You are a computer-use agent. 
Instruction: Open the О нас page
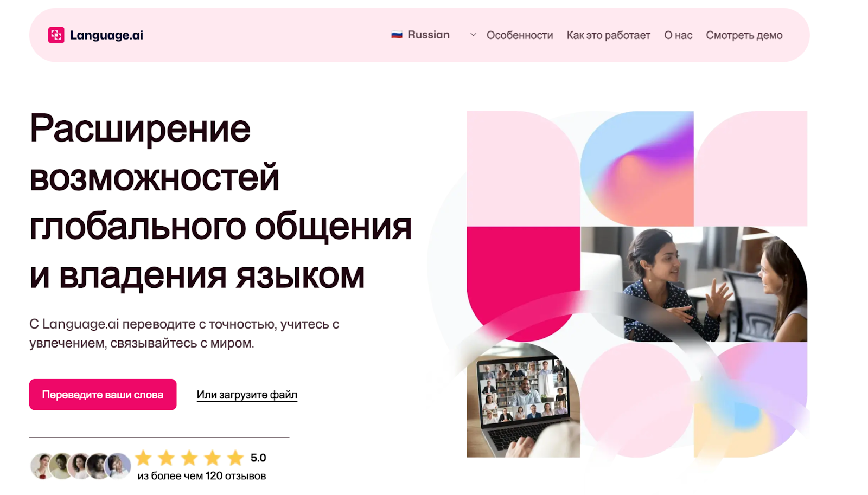point(678,35)
